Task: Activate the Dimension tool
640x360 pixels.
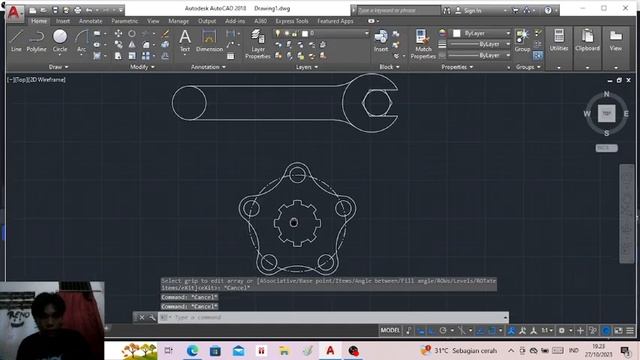Action: pyautogui.click(x=209, y=40)
